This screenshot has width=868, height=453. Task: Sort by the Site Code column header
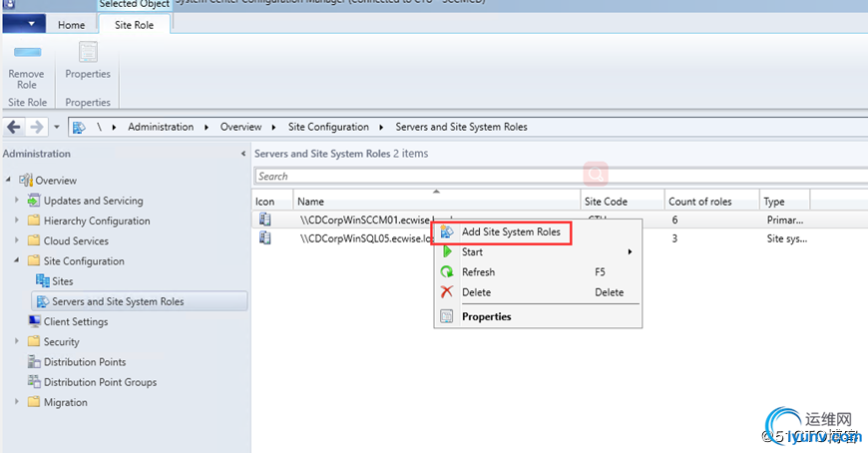(x=623, y=201)
